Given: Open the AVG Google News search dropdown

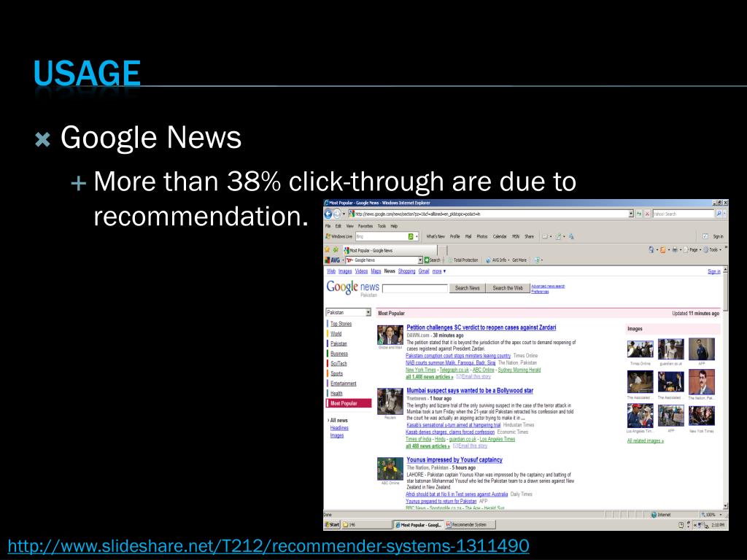Looking at the screenshot, I should 420,260.
